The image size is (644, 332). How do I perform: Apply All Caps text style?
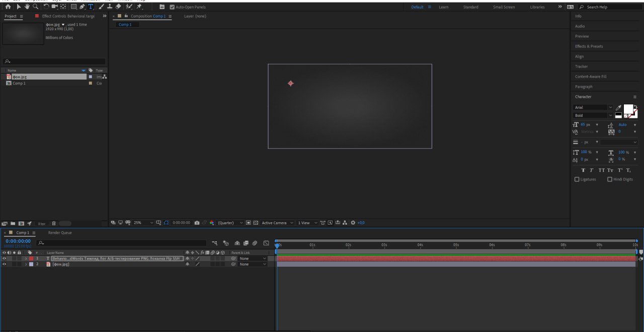pyautogui.click(x=602, y=170)
